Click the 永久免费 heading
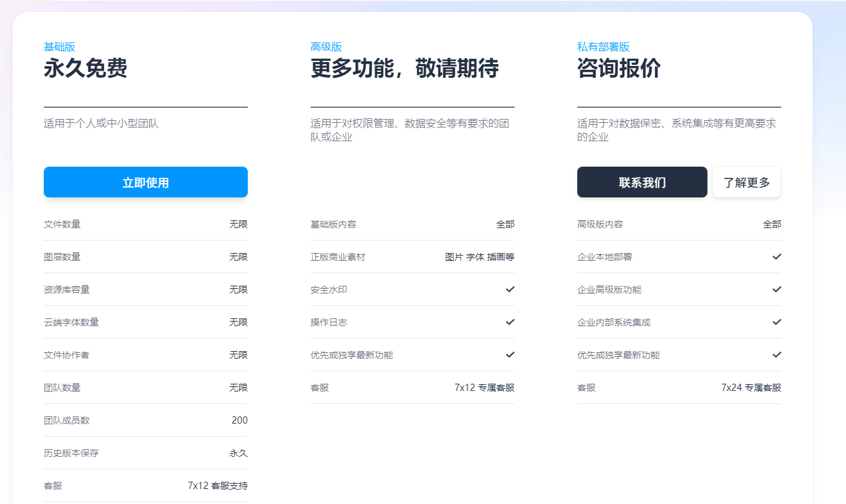846x504 pixels. [86, 69]
